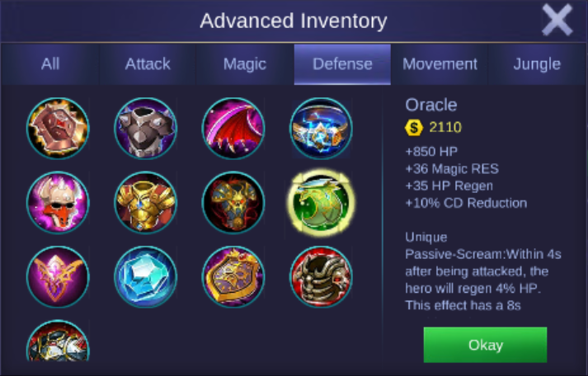
Task: Choose the golden chest plate armor
Action: (145, 202)
